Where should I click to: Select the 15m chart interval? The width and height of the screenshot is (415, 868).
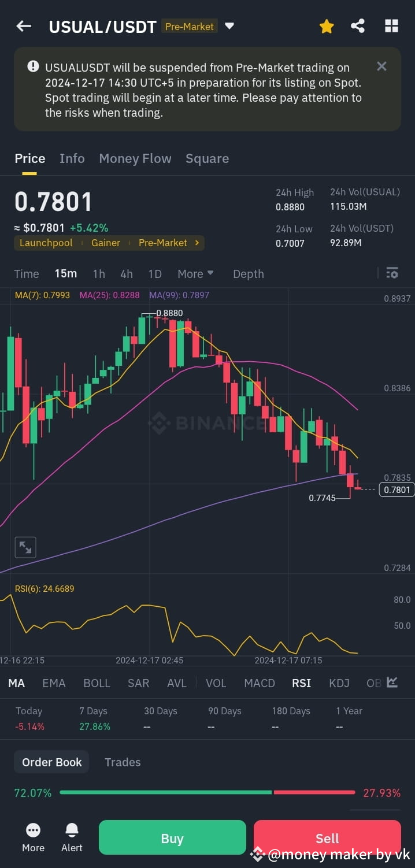[66, 274]
